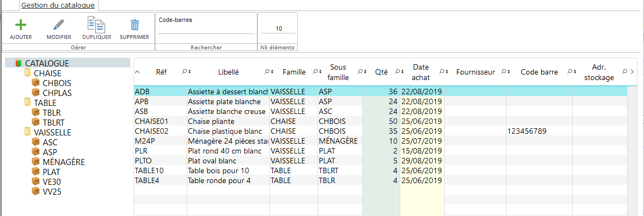Focus the Code-barres search field

[206, 29]
